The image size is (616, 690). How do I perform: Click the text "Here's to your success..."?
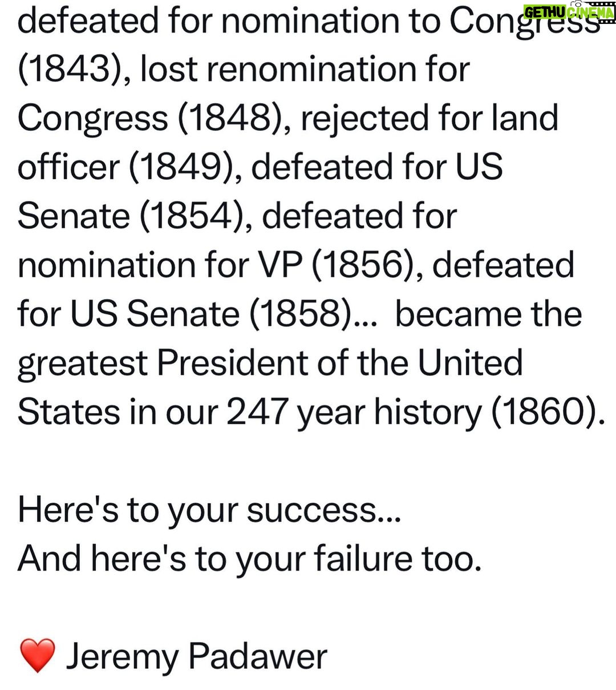click(x=209, y=510)
